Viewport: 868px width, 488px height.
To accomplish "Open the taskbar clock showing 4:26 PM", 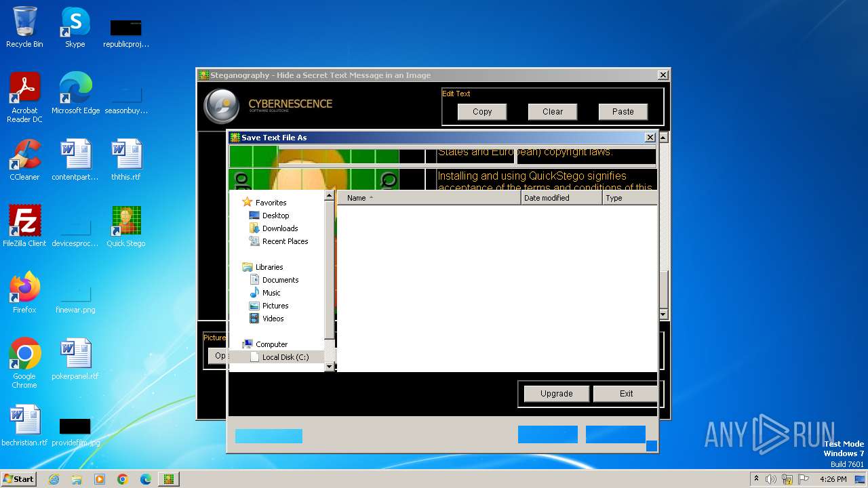I will (x=833, y=479).
